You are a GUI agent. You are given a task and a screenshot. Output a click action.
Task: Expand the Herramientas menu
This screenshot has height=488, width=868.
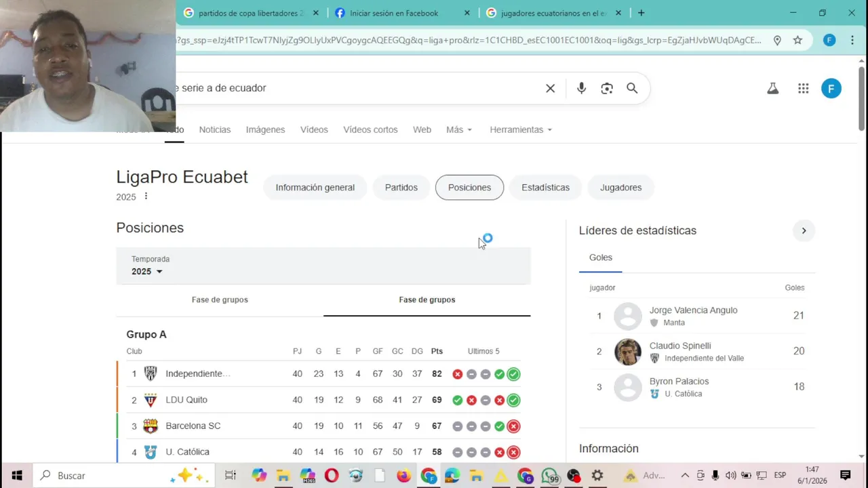click(521, 129)
